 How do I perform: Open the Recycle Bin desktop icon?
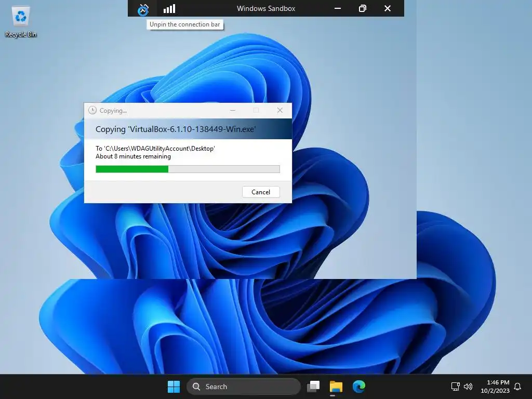tap(21, 22)
